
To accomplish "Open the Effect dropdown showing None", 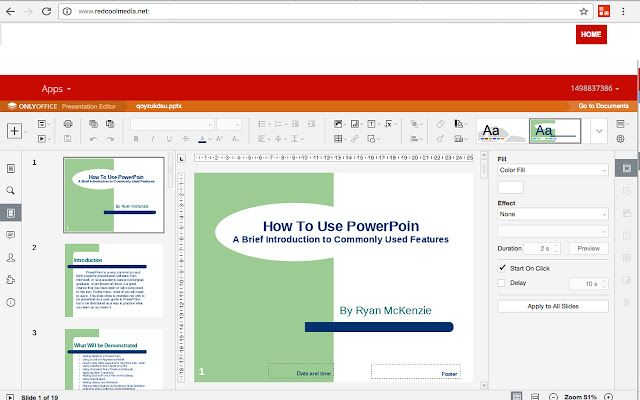I will (553, 214).
